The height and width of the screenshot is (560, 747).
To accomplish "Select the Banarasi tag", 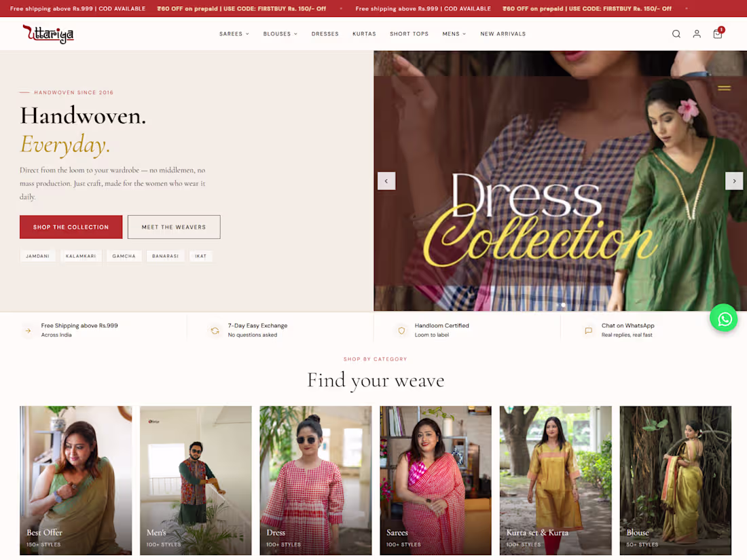I will click(165, 256).
